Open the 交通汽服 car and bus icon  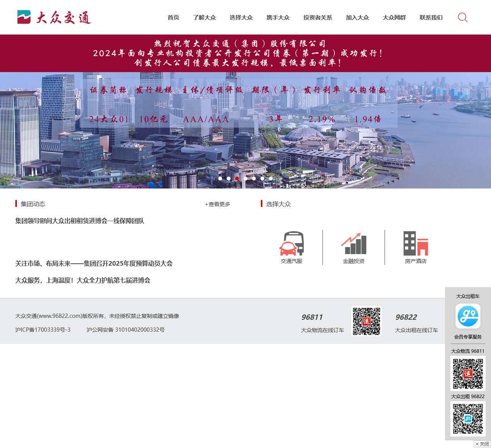tap(292, 243)
